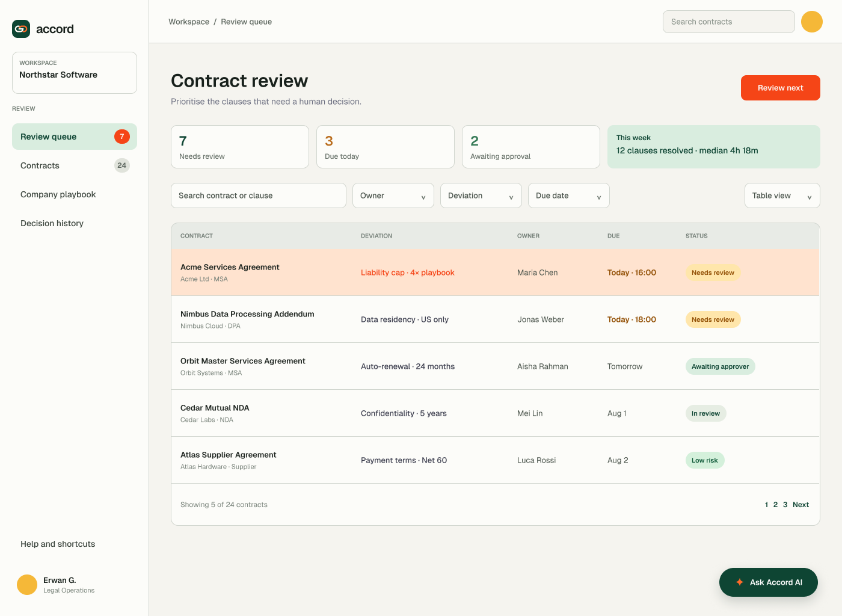
Task: Open Help and shortcuts
Action: [x=75, y=544]
